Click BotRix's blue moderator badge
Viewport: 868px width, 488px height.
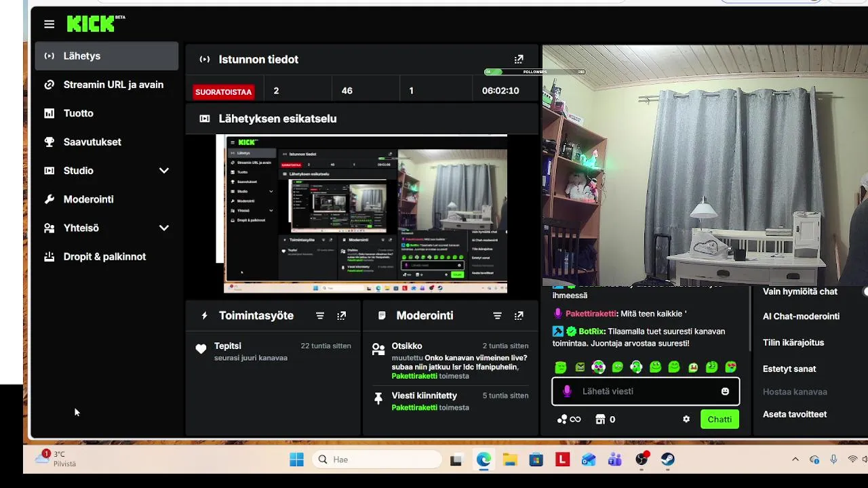(558, 331)
